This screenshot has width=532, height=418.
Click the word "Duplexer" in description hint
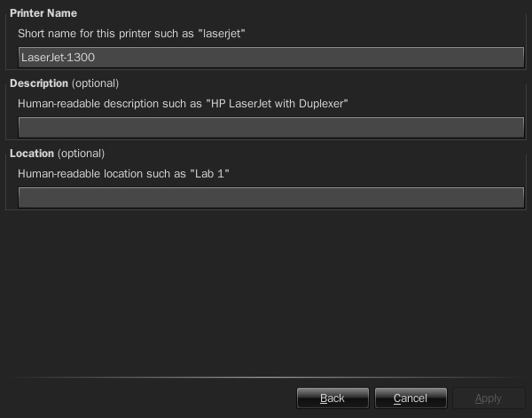(322, 104)
